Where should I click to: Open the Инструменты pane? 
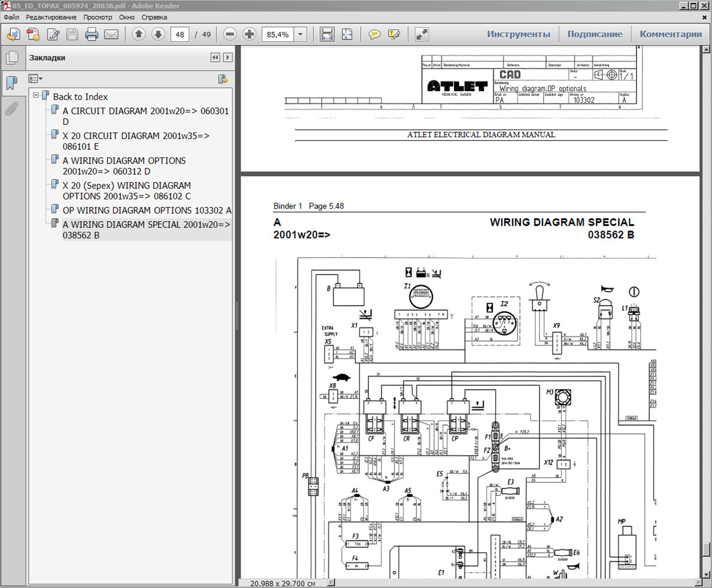click(518, 34)
